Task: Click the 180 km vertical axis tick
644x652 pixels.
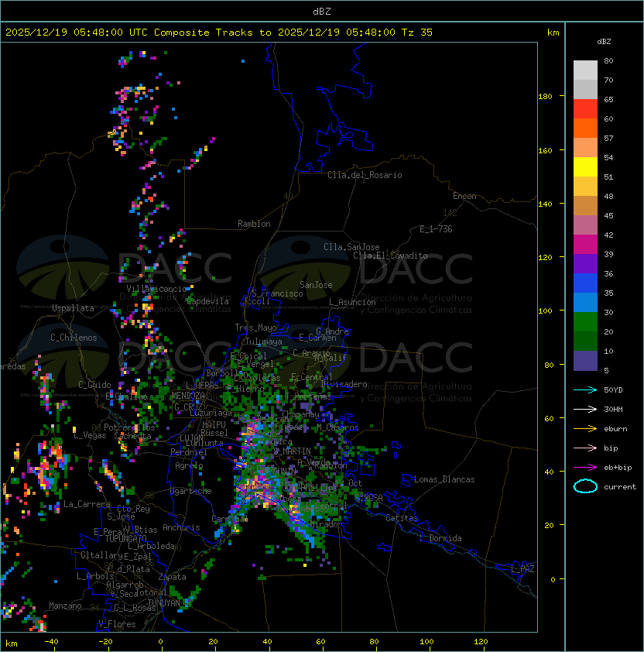Action: pos(545,97)
